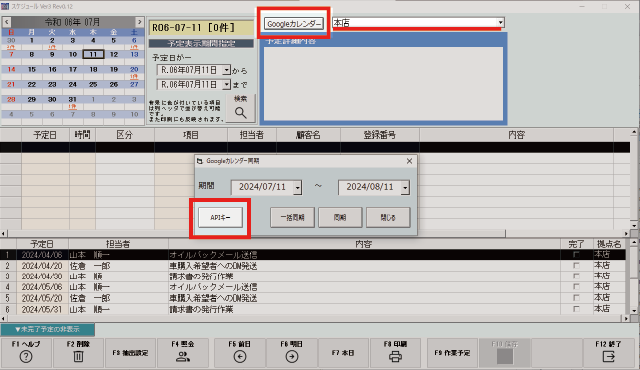Click the Googleカレンダー button
This screenshot has width=640, height=370.
coord(294,24)
